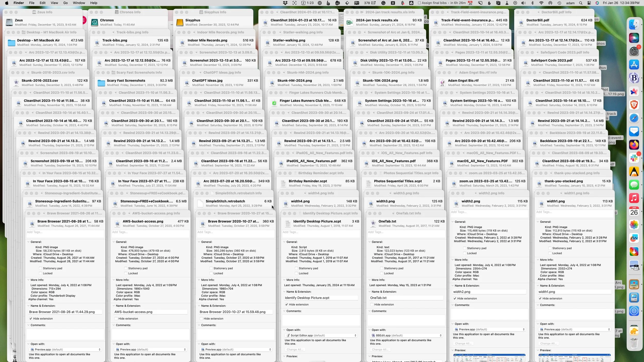Open the View menu in Finder's menu bar
The width and height of the screenshot is (644, 362).
[54, 3]
